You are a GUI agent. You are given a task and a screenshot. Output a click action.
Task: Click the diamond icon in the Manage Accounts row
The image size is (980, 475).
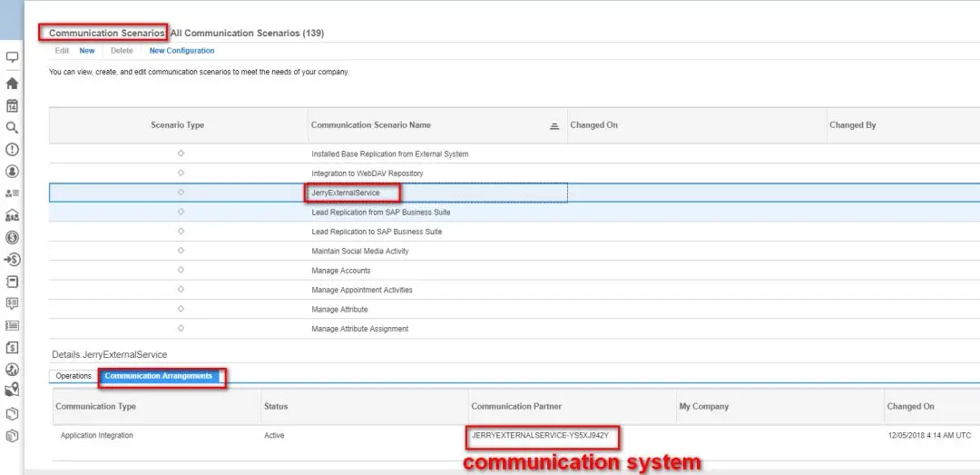click(181, 271)
